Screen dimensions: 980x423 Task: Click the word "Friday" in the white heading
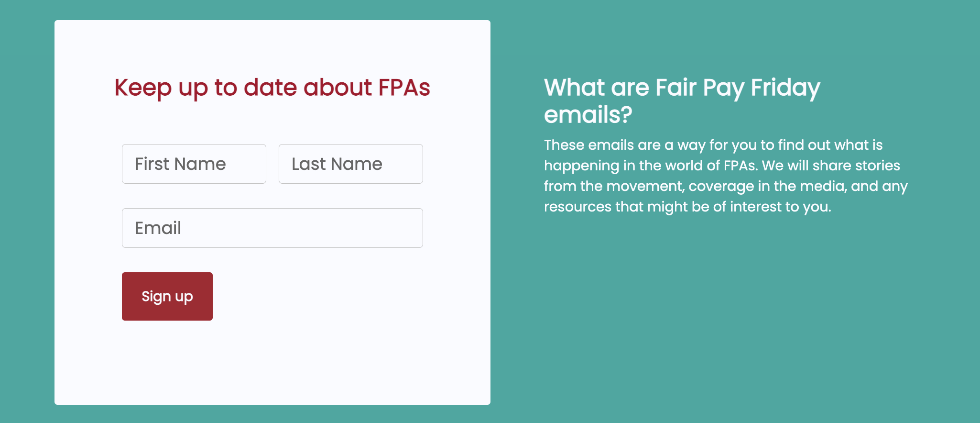[x=785, y=88]
